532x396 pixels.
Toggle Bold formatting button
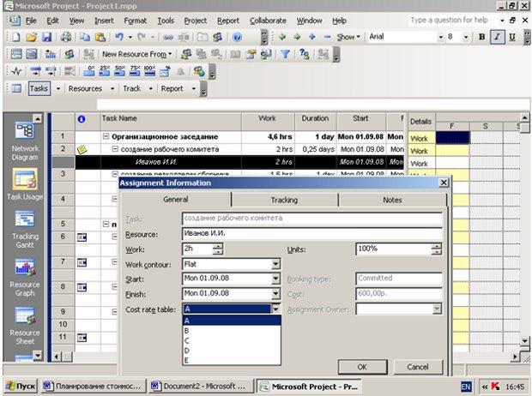pos(481,37)
